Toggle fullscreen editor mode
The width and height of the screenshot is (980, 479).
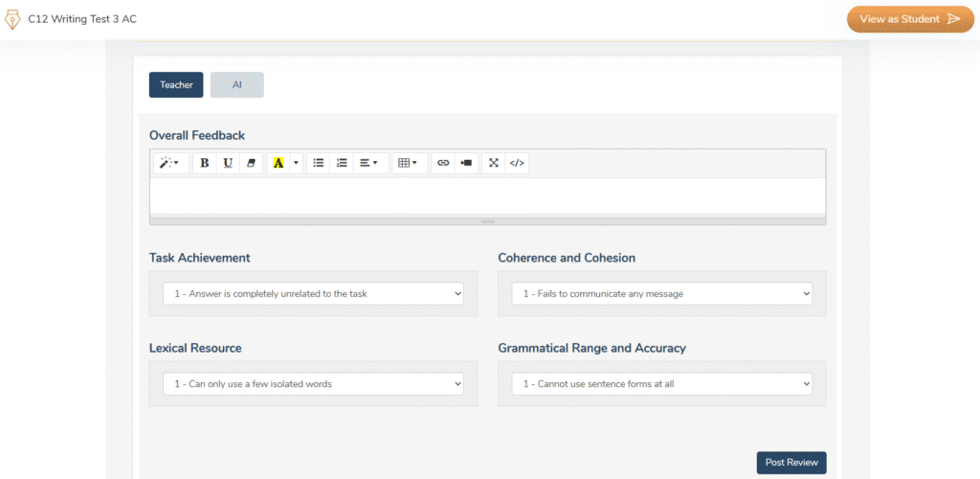pyautogui.click(x=494, y=163)
